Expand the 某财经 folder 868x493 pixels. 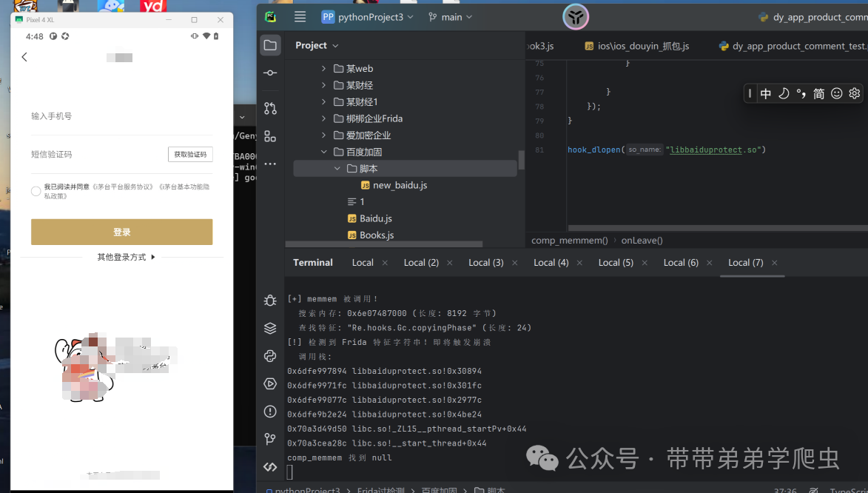click(324, 85)
